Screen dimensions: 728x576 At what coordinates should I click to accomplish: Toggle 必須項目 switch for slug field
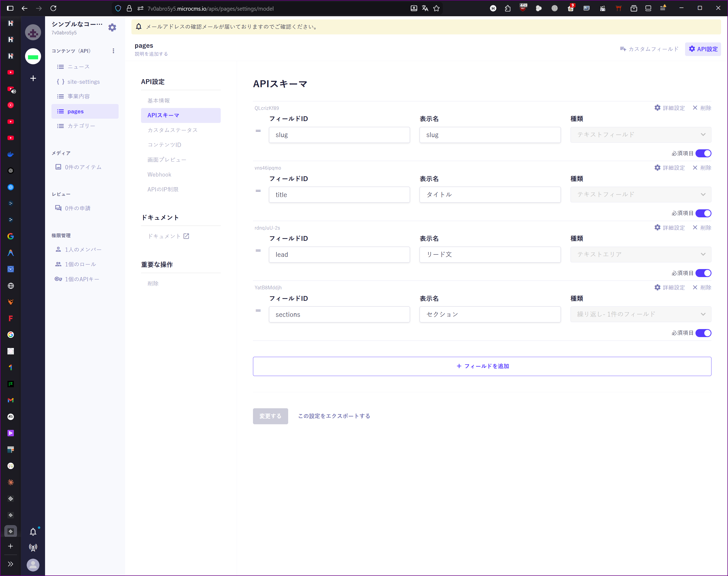(703, 153)
